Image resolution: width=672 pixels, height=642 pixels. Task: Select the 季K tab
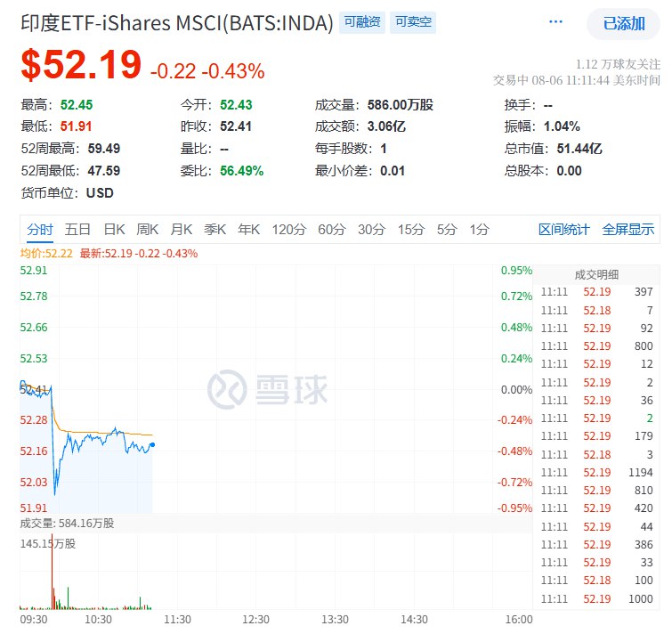[215, 230]
